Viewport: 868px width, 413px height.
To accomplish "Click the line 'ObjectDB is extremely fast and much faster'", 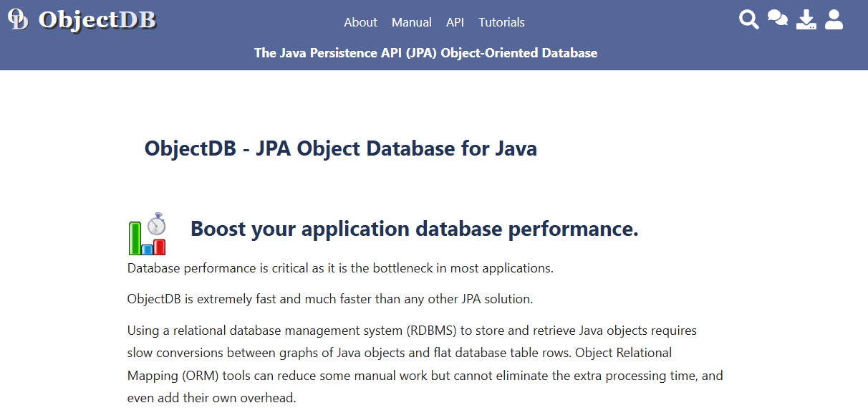I will click(x=330, y=298).
